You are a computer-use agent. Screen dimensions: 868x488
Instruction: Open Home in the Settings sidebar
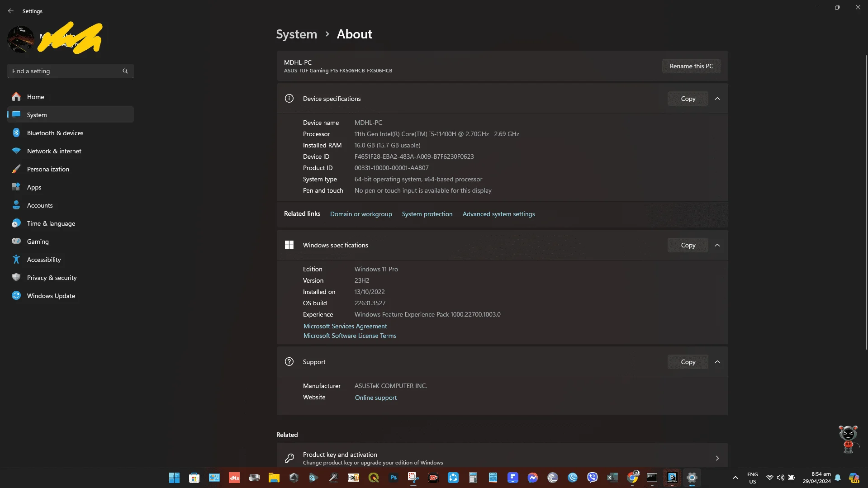coord(71,97)
